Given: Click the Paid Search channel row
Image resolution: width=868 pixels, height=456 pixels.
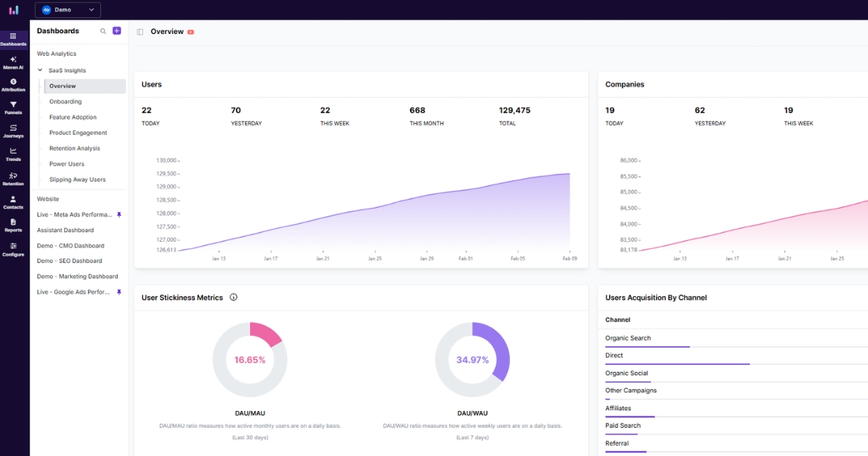Looking at the screenshot, I should pos(736,427).
